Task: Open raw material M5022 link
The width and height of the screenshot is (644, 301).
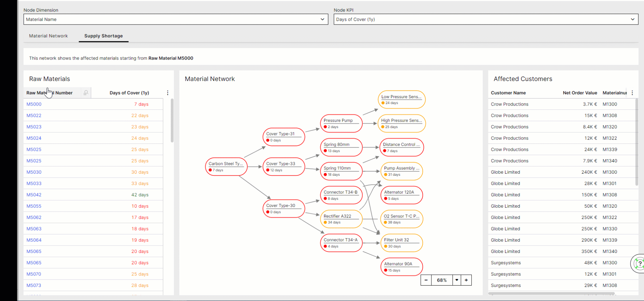Action: pyautogui.click(x=34, y=115)
